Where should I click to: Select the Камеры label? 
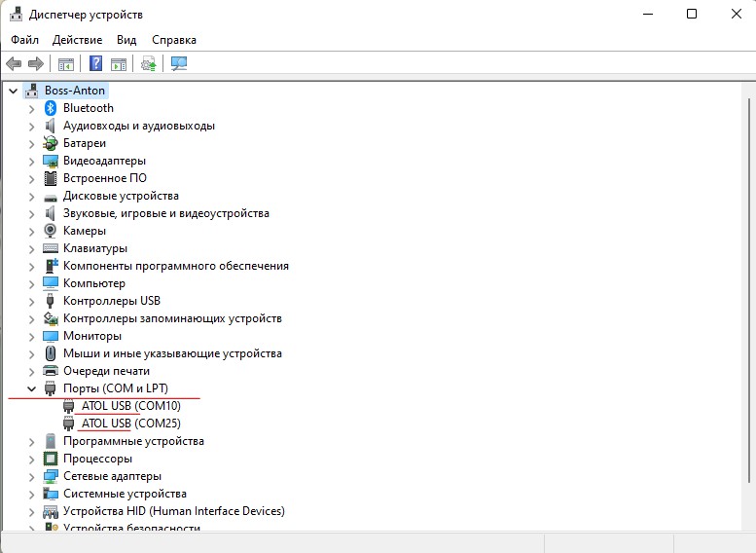click(85, 231)
